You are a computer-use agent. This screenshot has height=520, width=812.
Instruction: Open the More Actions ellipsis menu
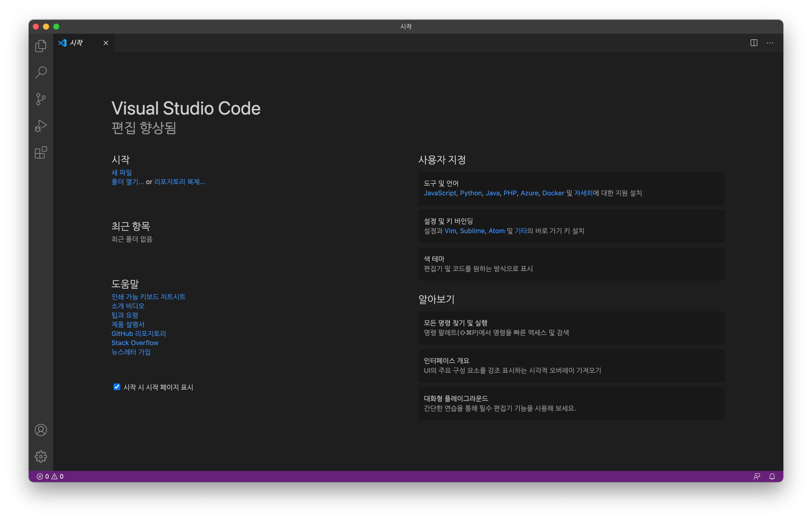770,43
